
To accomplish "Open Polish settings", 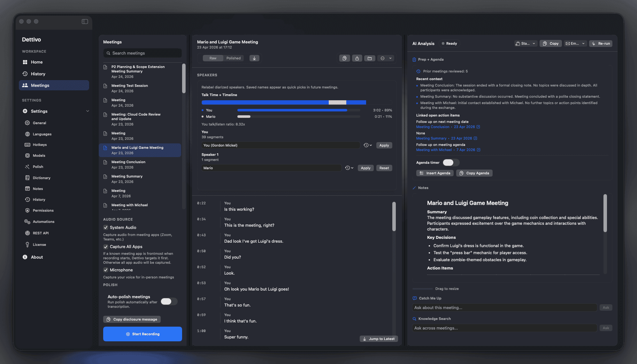I will [x=38, y=167].
